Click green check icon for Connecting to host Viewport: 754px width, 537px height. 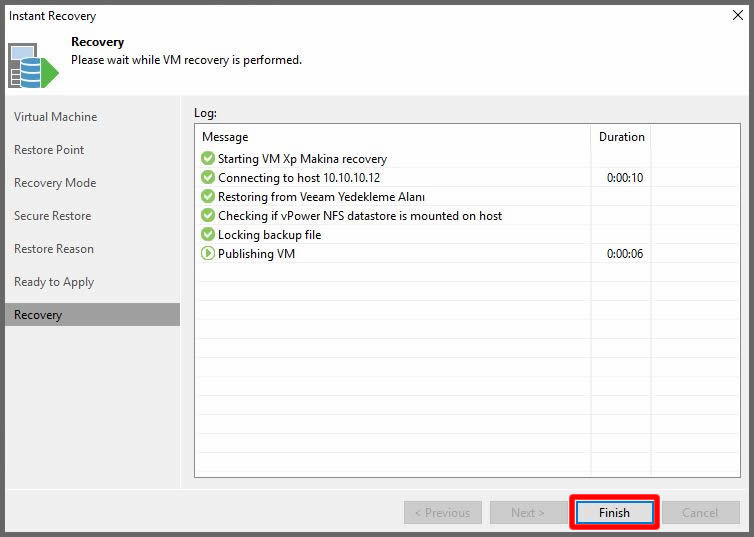tap(208, 177)
